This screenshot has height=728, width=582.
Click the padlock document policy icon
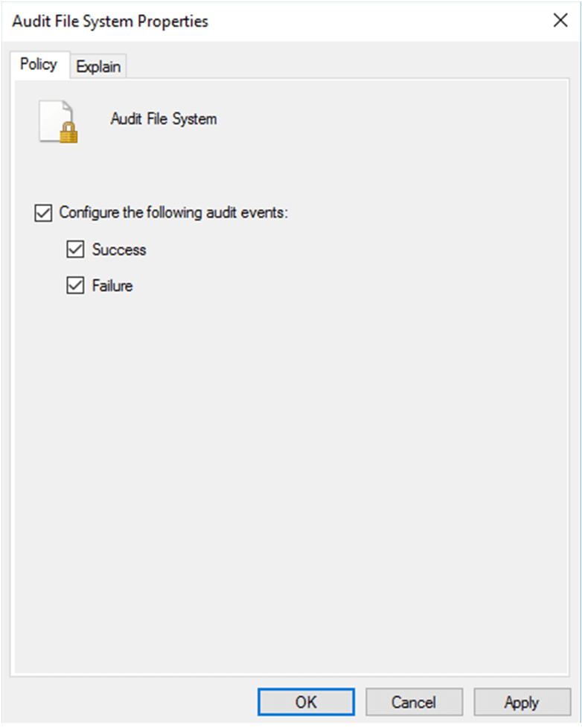59,121
